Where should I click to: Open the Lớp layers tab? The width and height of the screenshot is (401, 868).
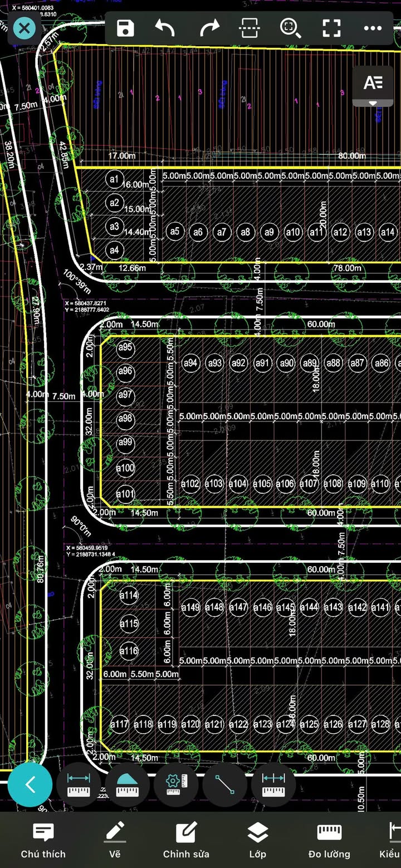click(257, 840)
